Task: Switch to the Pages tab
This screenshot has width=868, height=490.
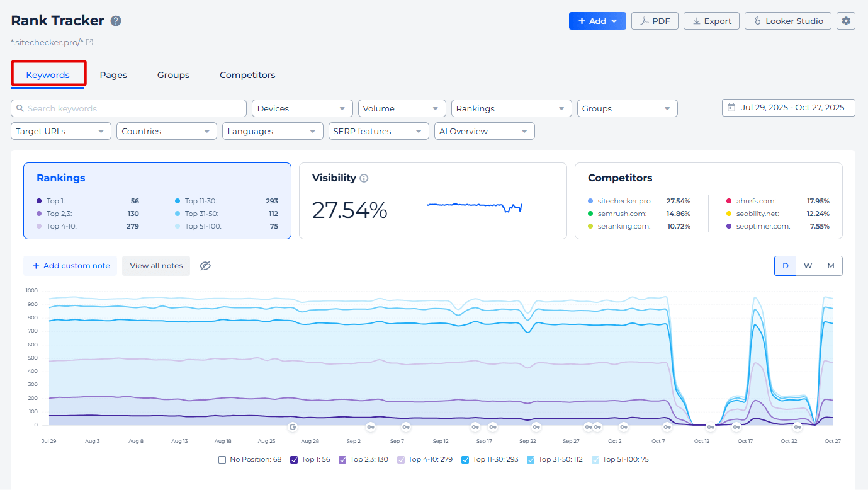Action: click(113, 75)
